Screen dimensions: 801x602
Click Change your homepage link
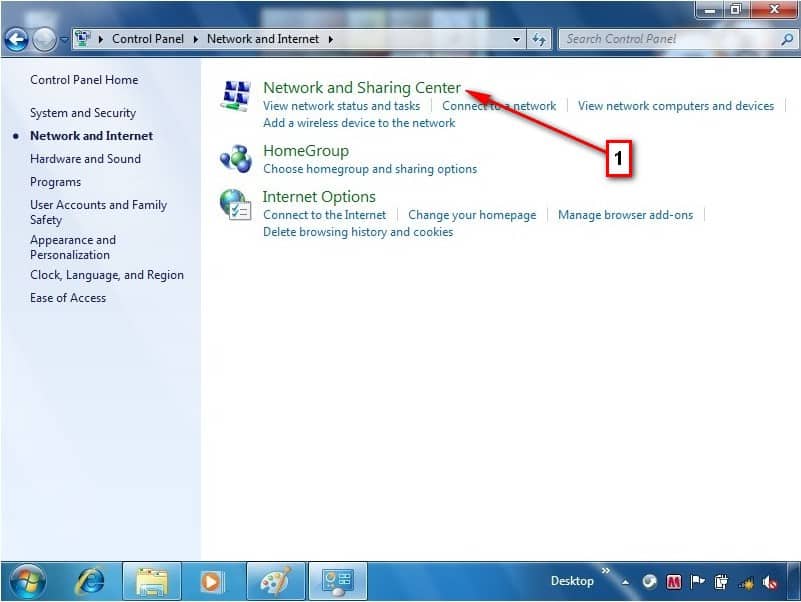(472, 215)
